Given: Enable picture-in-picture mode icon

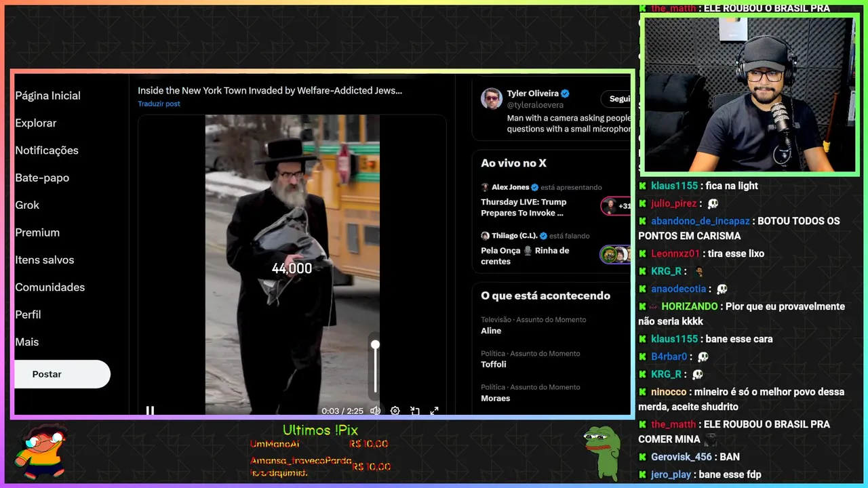Looking at the screenshot, I should (x=415, y=411).
